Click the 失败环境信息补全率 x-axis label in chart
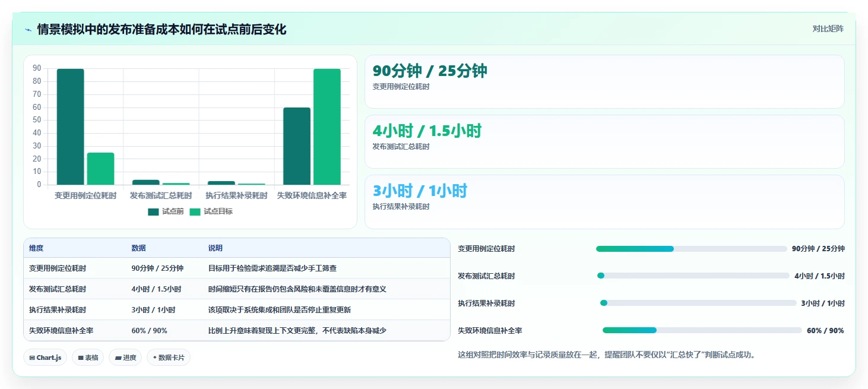The height and width of the screenshot is (389, 868). 312,195
